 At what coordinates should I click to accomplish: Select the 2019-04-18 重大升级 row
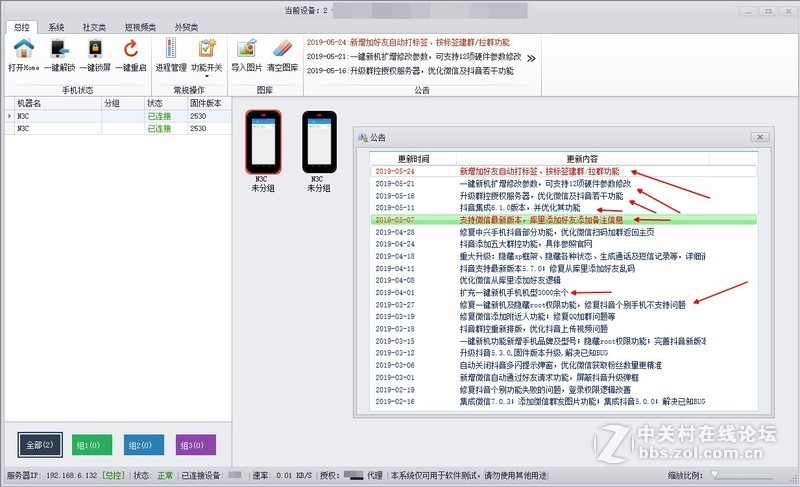563,256
